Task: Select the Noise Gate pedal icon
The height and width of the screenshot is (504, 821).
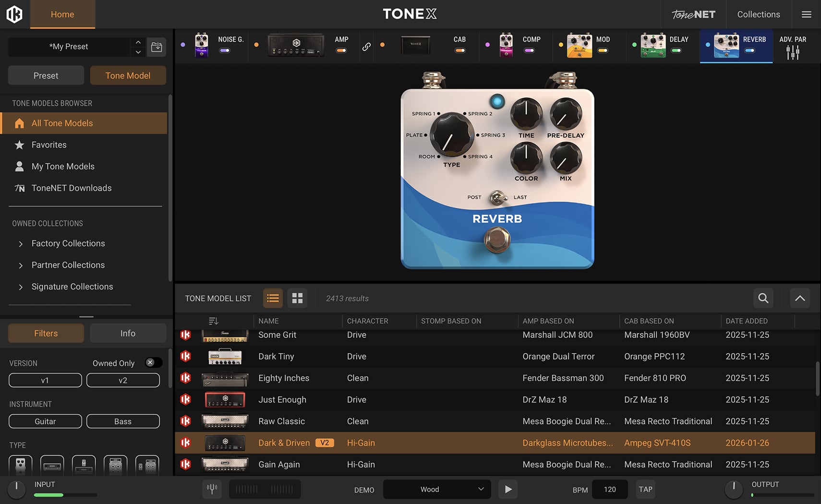Action: pyautogui.click(x=202, y=46)
